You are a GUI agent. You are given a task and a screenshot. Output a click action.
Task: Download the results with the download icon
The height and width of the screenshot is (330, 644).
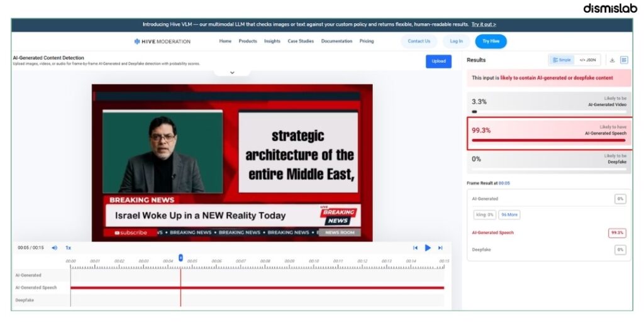click(612, 60)
